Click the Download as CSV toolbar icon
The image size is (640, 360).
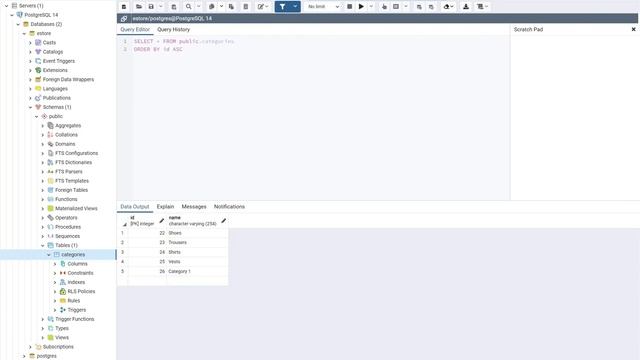coord(466,7)
